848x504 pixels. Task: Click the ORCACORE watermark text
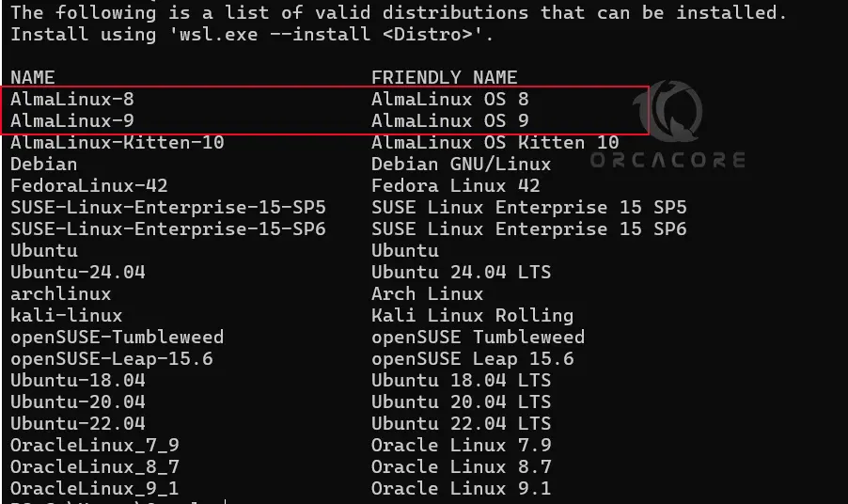pyautogui.click(x=667, y=161)
